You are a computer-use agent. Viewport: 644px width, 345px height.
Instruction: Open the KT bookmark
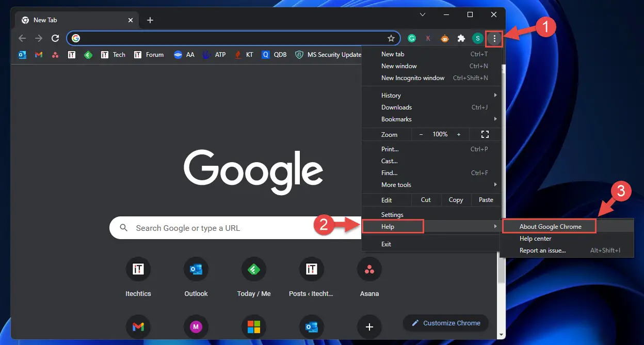pyautogui.click(x=244, y=55)
